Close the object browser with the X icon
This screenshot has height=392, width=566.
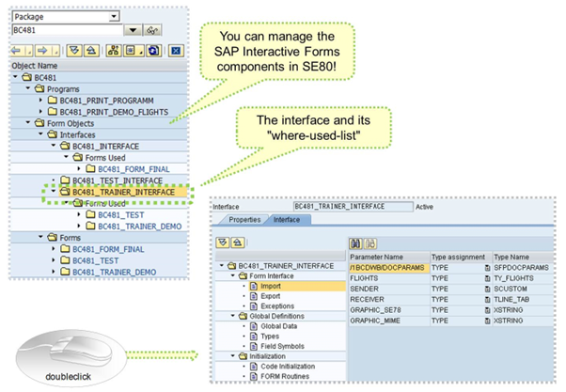pos(174,49)
